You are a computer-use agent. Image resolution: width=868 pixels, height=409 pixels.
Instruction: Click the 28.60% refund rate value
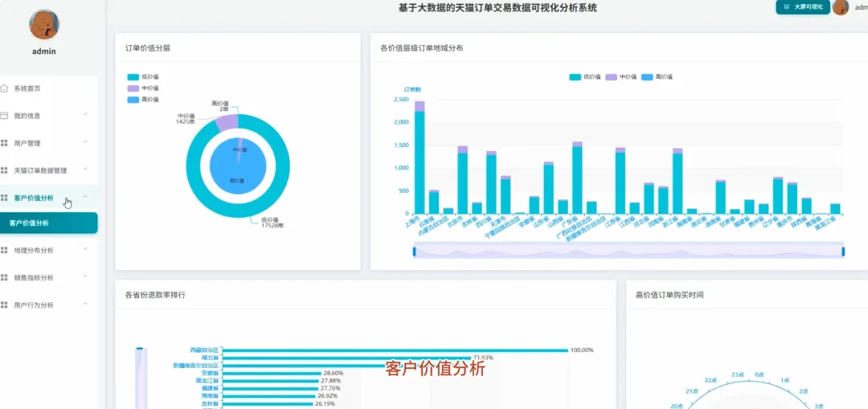[334, 373]
